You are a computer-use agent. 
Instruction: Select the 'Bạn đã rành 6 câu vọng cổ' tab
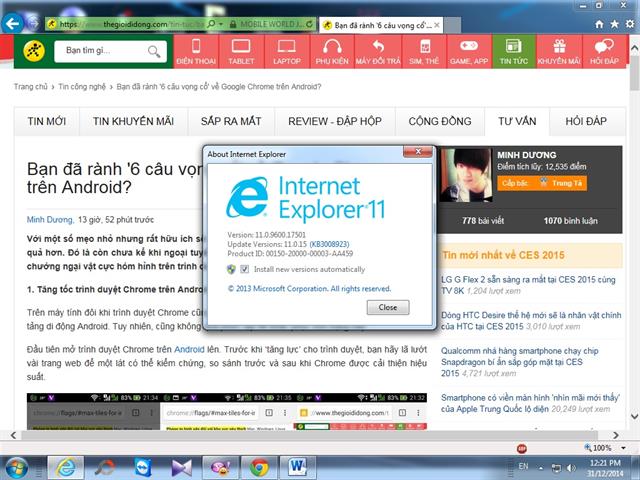click(380, 25)
